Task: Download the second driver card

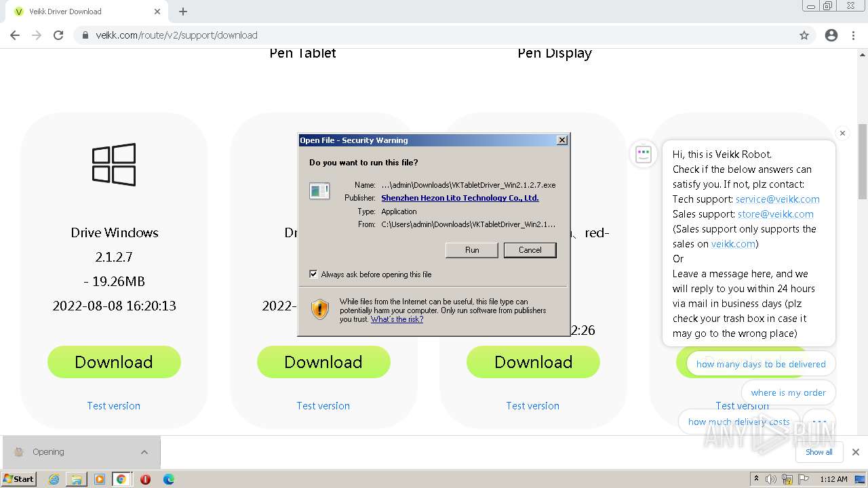Action: tap(323, 362)
